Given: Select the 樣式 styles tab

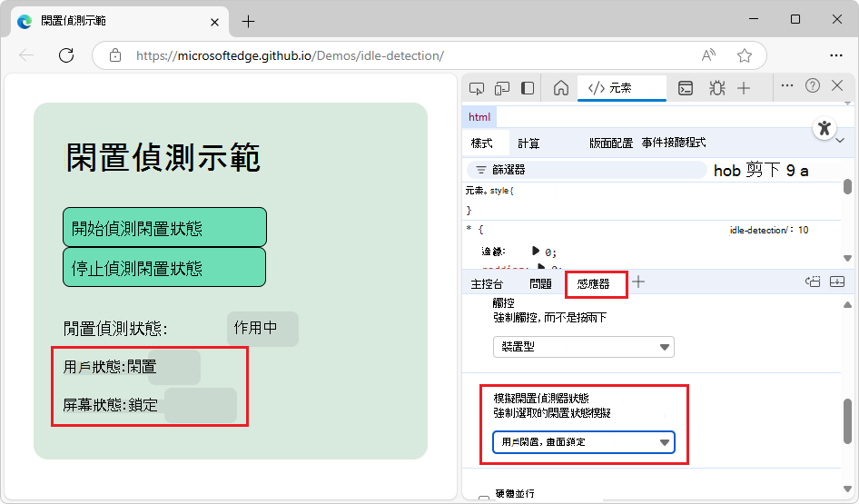Looking at the screenshot, I should pyautogui.click(x=482, y=143).
